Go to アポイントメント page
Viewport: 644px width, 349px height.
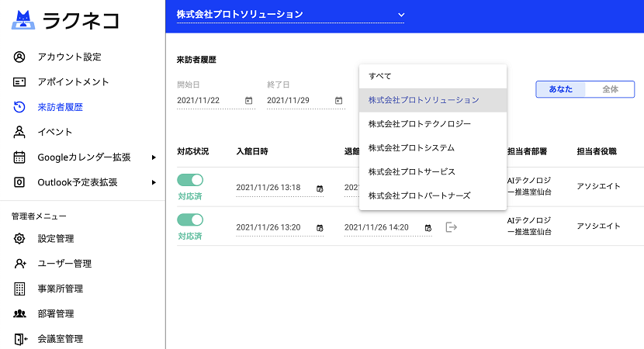point(73,82)
